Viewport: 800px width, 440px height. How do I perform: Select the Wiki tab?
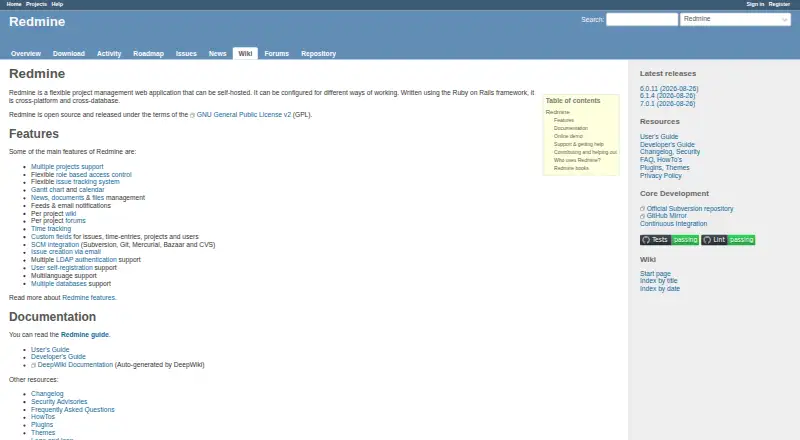[x=245, y=54]
